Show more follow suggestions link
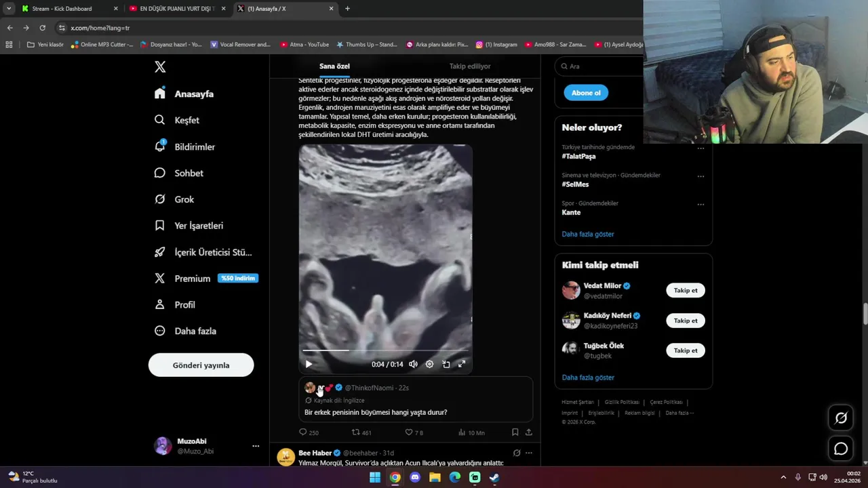Screen dimensions: 868x488 point(588,378)
